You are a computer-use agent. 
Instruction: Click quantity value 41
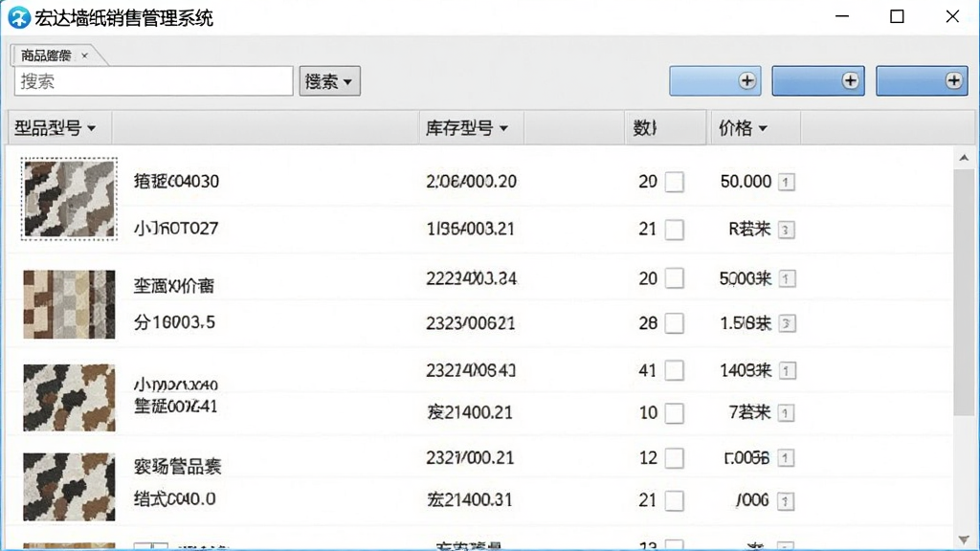point(648,370)
